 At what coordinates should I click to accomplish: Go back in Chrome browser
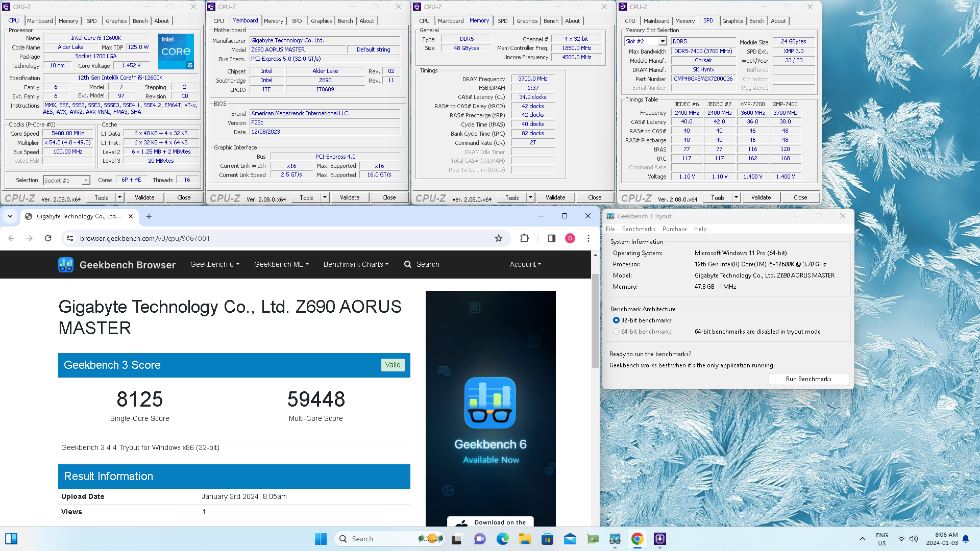pyautogui.click(x=11, y=238)
